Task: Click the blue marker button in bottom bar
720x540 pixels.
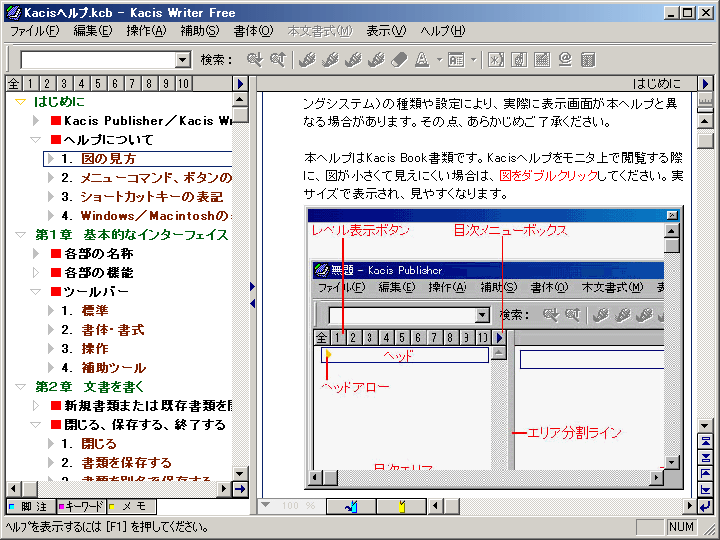Action: click(x=351, y=506)
